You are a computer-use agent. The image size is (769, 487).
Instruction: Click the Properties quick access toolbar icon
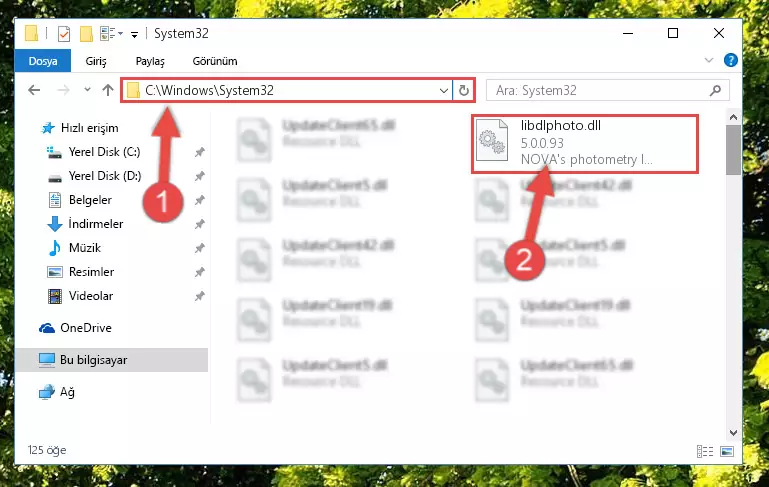[64, 34]
